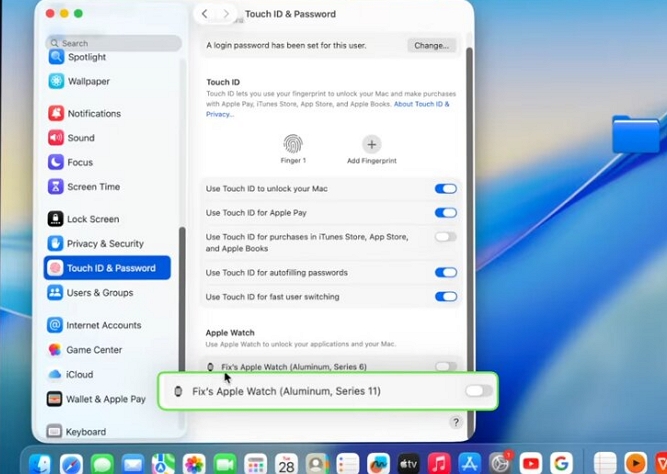Launch Apple TV from the Dock

[408, 464]
